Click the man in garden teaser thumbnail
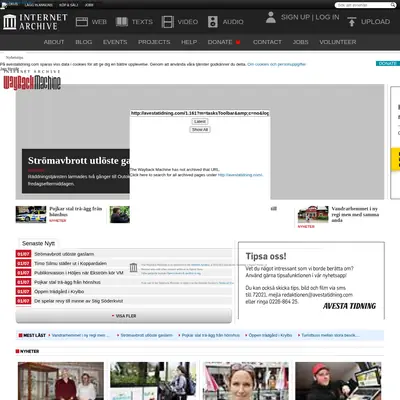Image resolution: width=400 pixels, height=400 pixels. click(120, 214)
